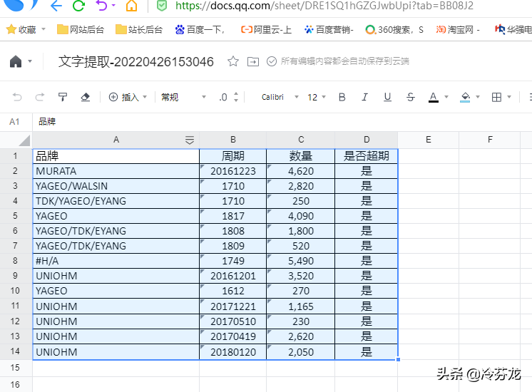The width and height of the screenshot is (532, 392).
Task: Click the 周期 header cell
Action: (232, 156)
